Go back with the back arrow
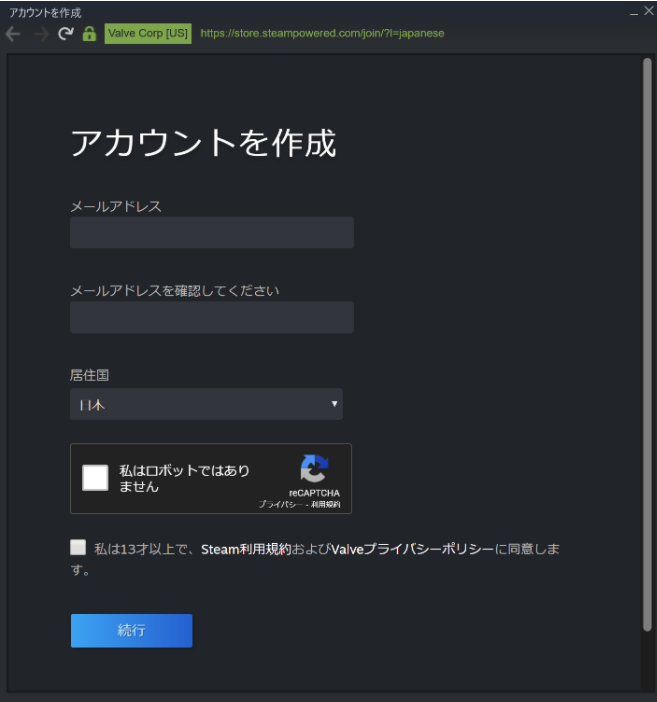 click(13, 34)
